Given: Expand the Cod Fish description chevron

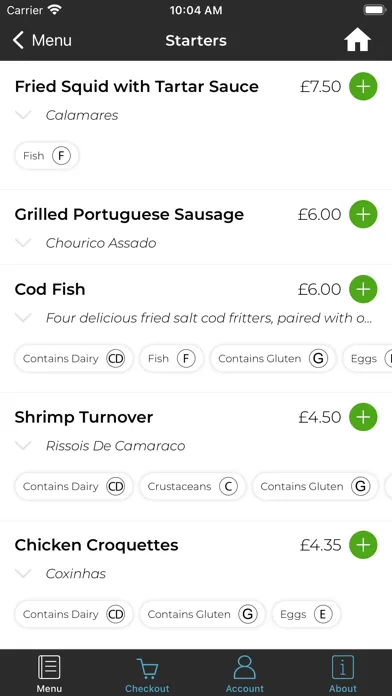Looking at the screenshot, I should [23, 318].
